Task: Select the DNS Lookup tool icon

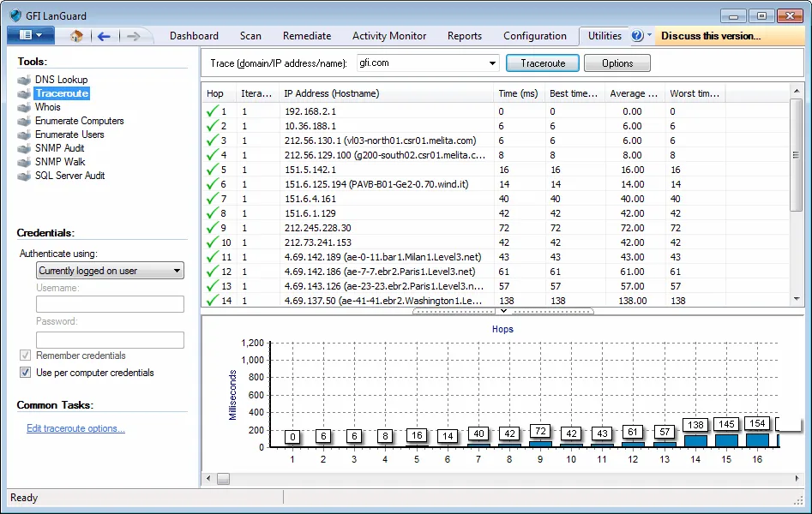Action: point(24,80)
